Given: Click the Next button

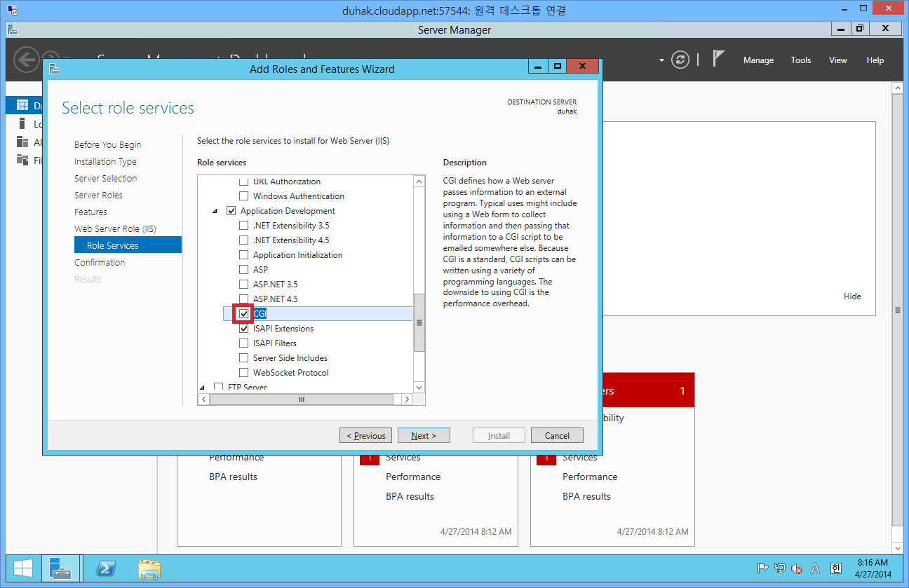Looking at the screenshot, I should [x=424, y=435].
